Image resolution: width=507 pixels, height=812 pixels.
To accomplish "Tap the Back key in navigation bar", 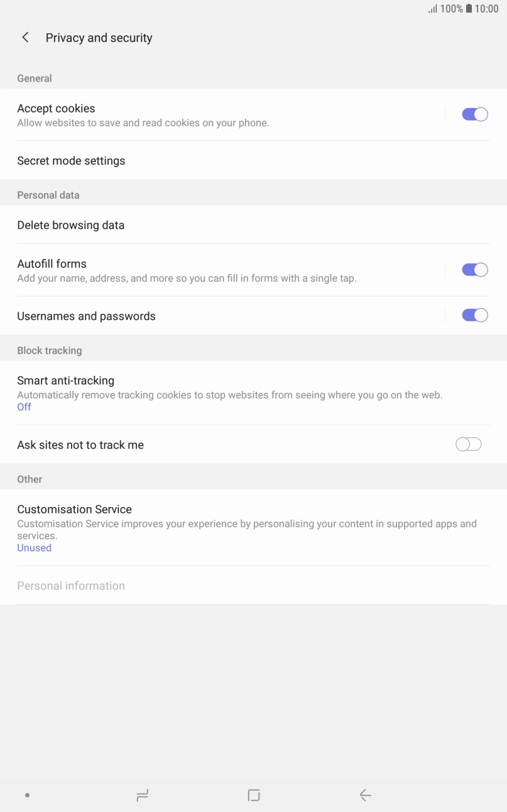I will 365,794.
